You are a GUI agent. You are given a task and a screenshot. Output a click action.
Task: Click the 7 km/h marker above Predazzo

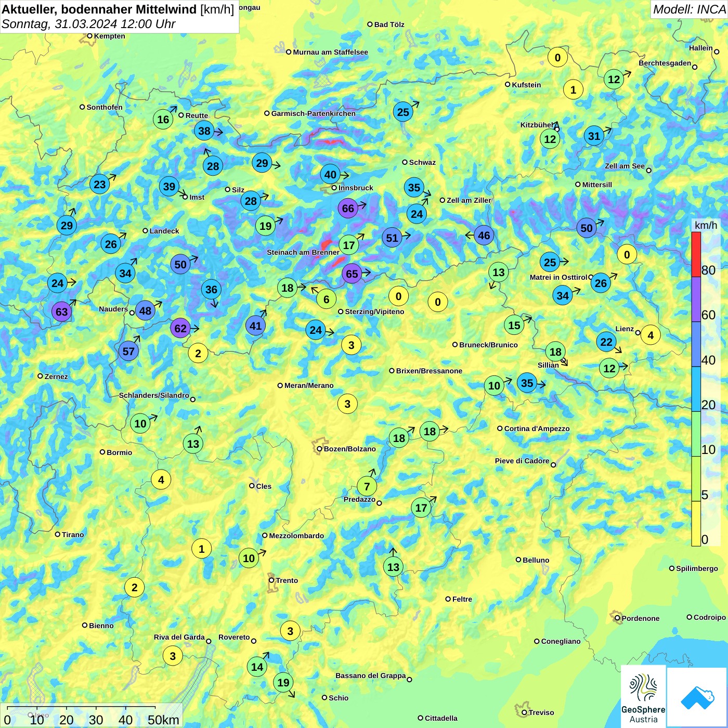(367, 486)
